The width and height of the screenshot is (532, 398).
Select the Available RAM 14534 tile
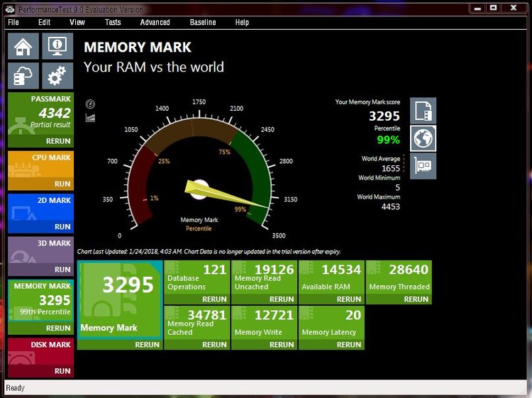point(331,277)
